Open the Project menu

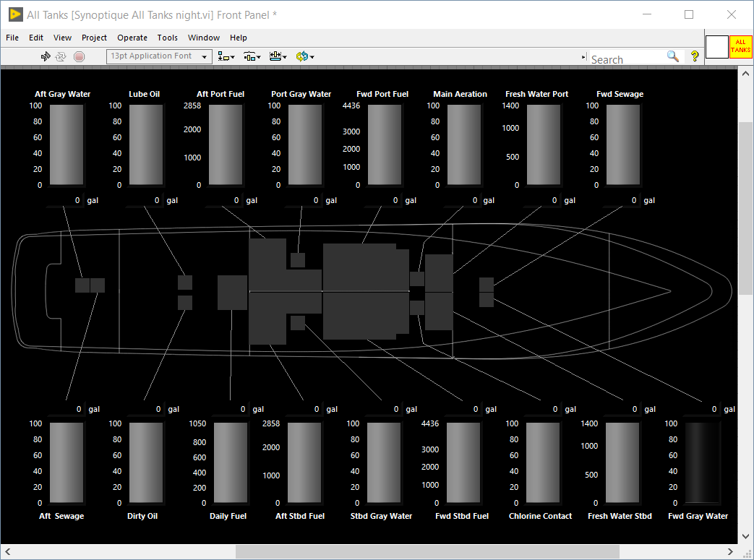point(94,38)
